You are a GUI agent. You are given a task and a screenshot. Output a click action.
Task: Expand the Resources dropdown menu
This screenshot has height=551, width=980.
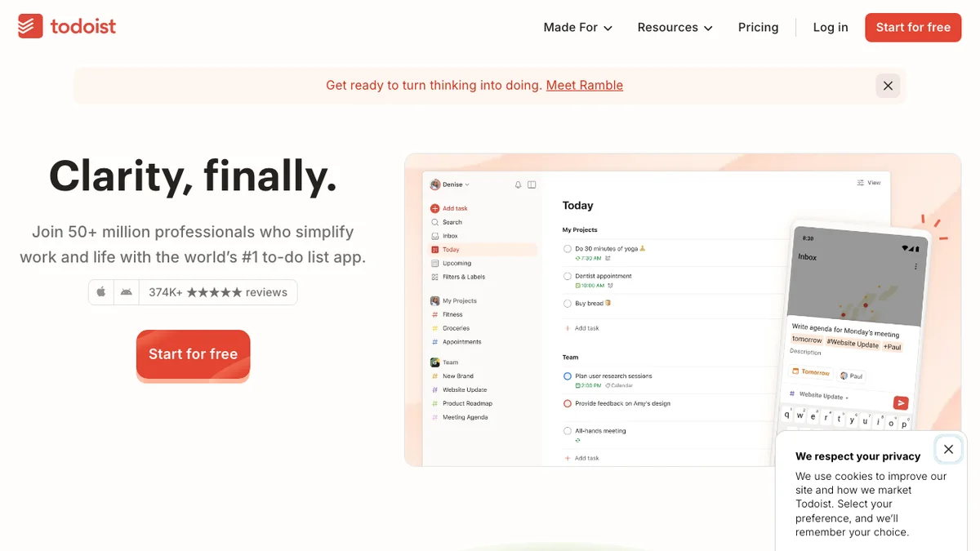[x=675, y=27]
